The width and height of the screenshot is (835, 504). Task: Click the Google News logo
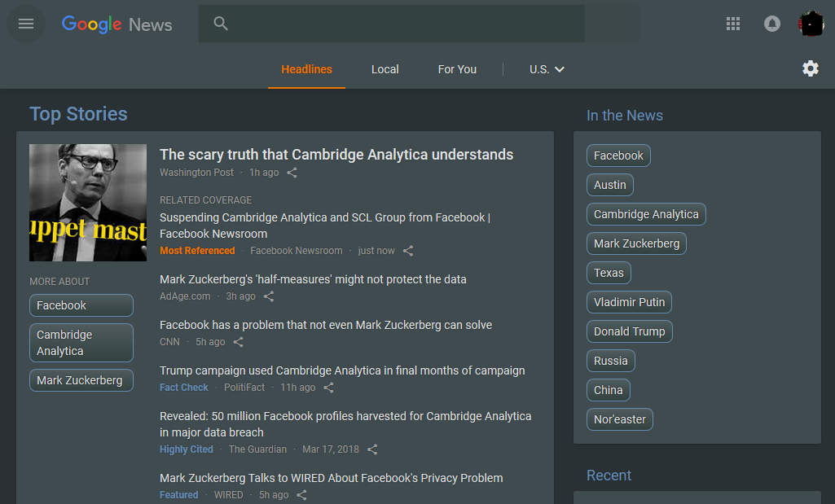[116, 24]
